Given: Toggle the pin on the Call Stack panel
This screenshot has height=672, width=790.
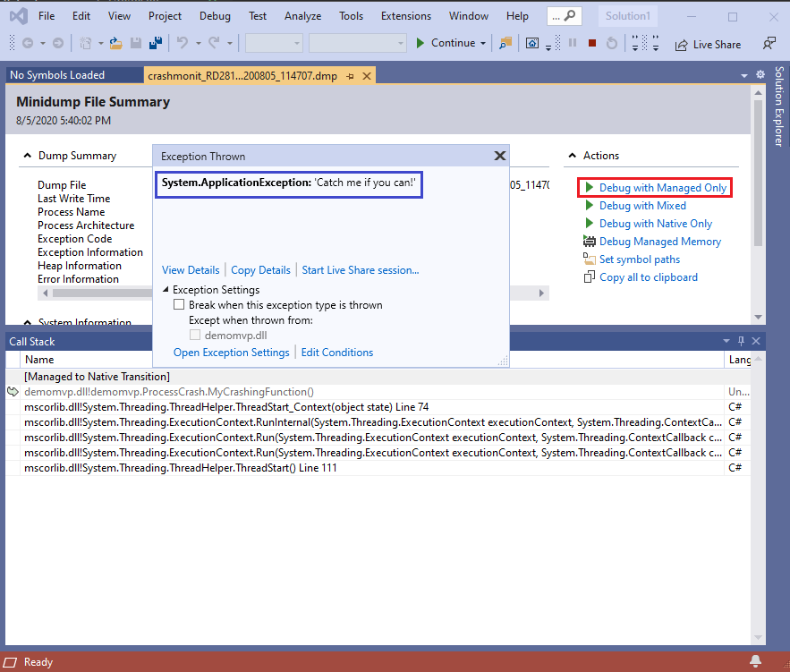Looking at the screenshot, I should (x=740, y=340).
